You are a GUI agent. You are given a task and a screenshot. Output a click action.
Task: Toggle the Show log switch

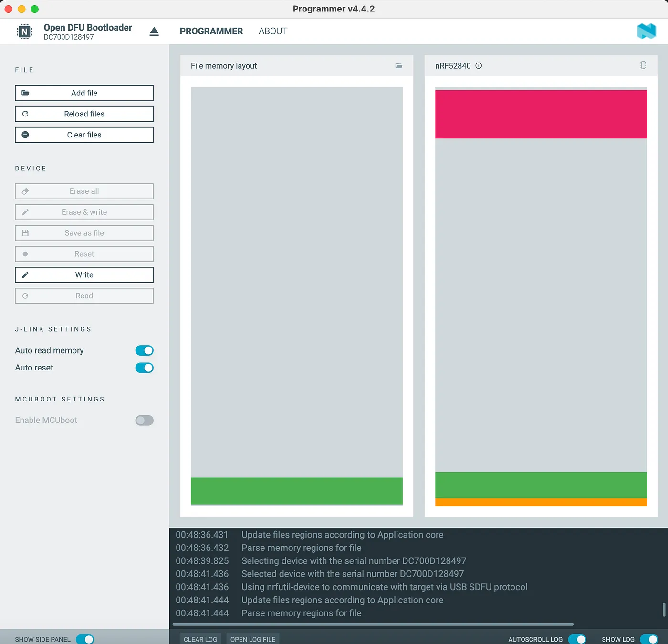coord(649,639)
